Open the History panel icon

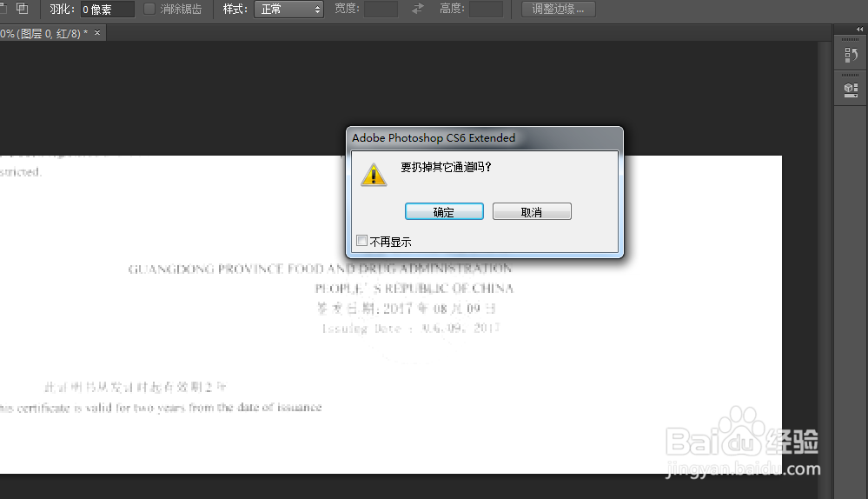coord(851,55)
